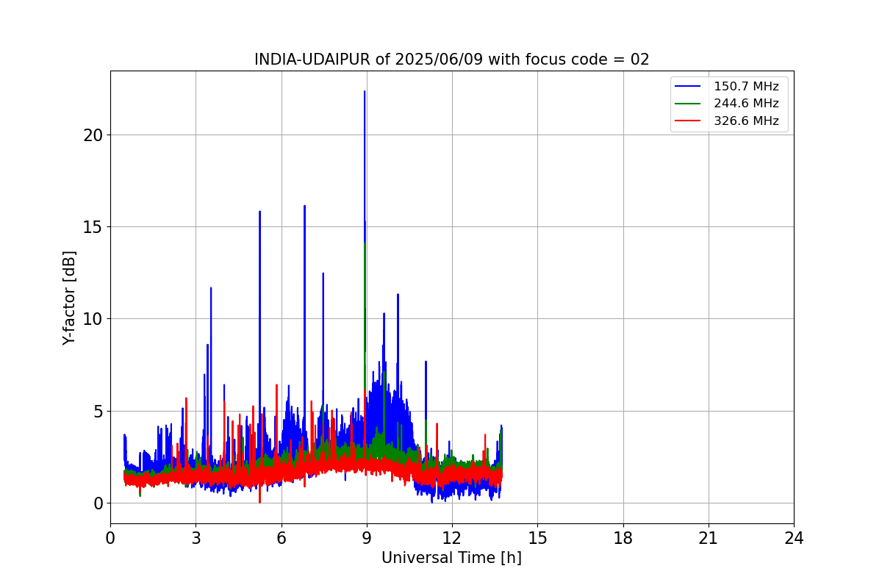Click the 'Universal Time [h]' axis label
The height and width of the screenshot is (588, 882).
451,558
